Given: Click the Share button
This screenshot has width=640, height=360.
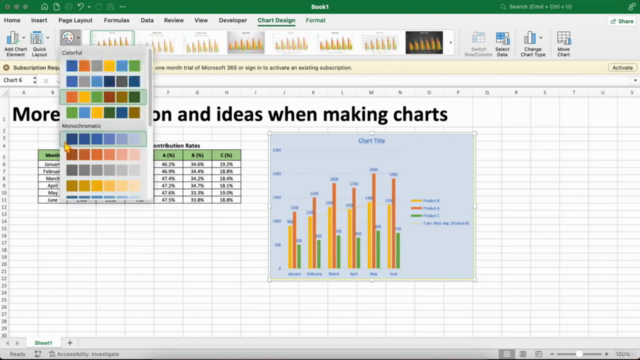Looking at the screenshot, I should [622, 21].
